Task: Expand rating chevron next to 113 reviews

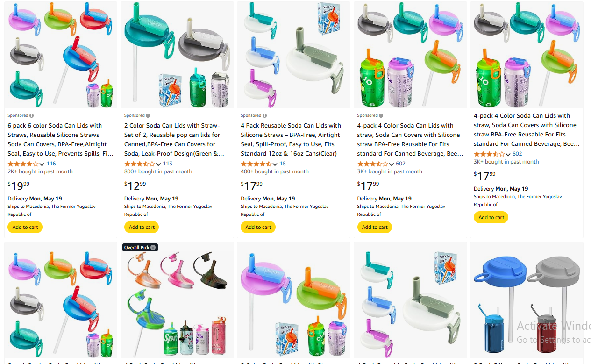Action: tap(158, 164)
